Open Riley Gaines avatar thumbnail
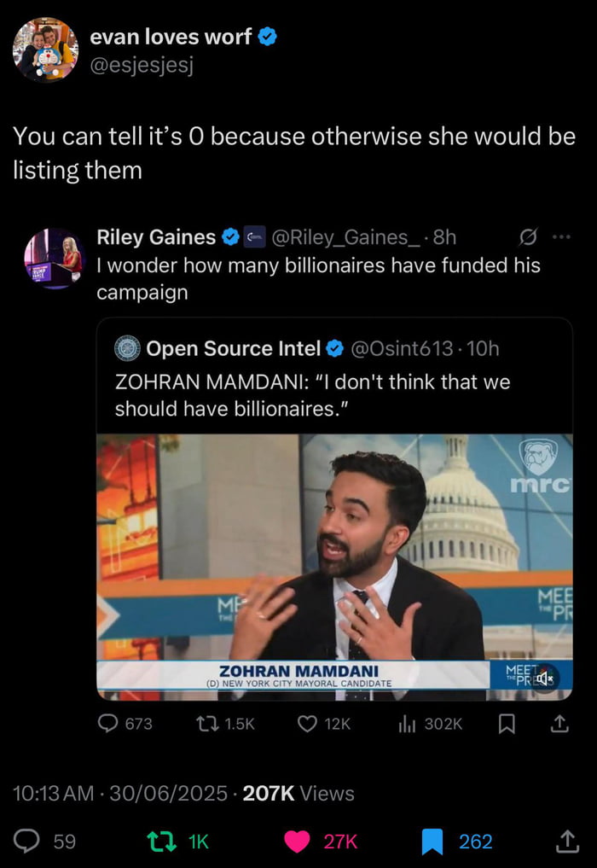Screen dimensions: 597x868 point(53,258)
